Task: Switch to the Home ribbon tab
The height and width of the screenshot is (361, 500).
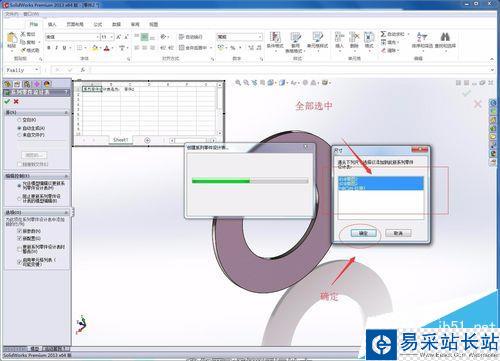Action: 34,24
